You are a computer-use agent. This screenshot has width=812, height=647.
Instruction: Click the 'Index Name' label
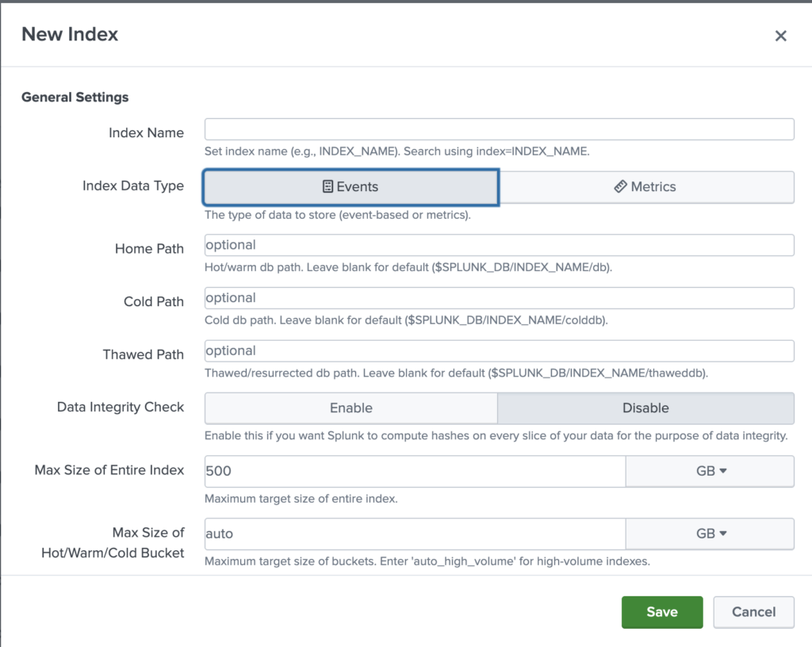tap(146, 133)
